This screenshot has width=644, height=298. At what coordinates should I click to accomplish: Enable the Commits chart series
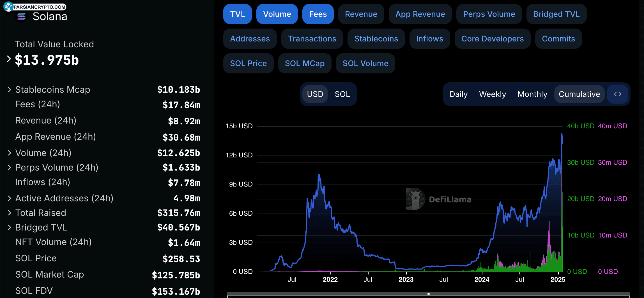tap(558, 39)
